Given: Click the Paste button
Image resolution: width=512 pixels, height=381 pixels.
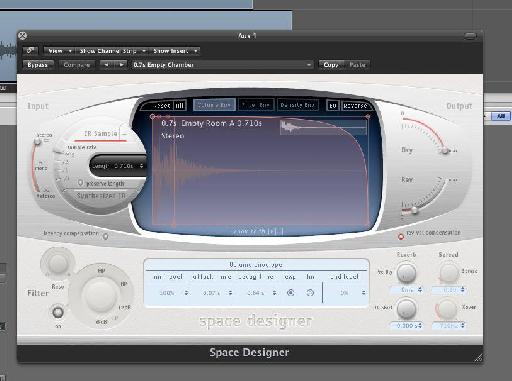Looking at the screenshot, I should pos(358,65).
